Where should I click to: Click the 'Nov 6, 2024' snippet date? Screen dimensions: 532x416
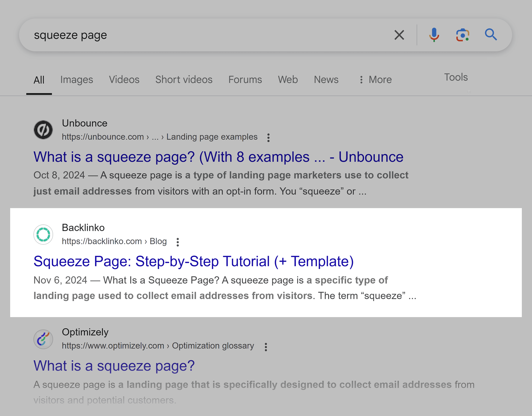[60, 280]
